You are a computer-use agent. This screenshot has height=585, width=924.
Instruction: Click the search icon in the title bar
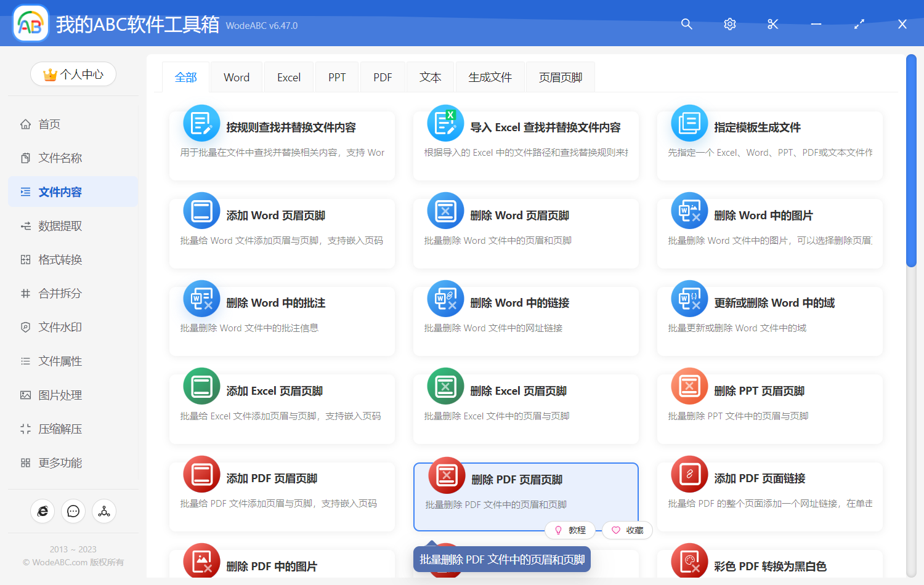tap(686, 24)
